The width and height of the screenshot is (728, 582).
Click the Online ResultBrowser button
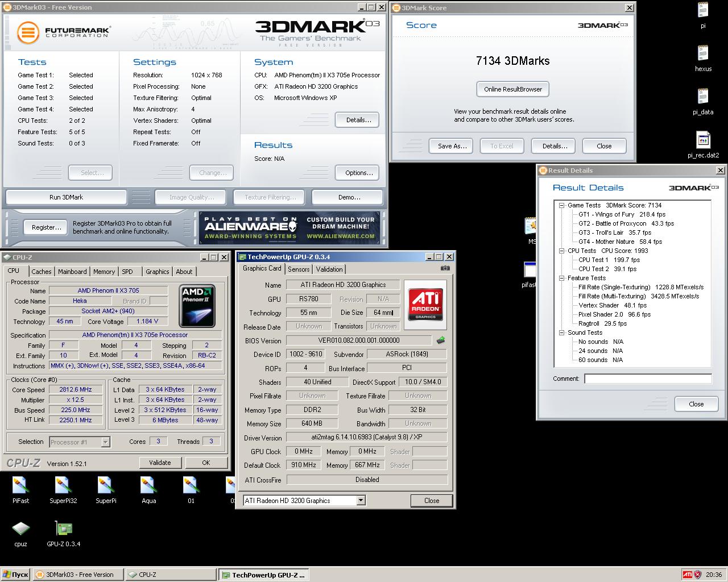tap(513, 89)
